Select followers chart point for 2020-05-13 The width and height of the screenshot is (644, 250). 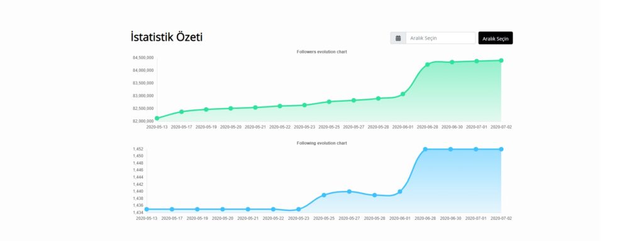tap(157, 118)
